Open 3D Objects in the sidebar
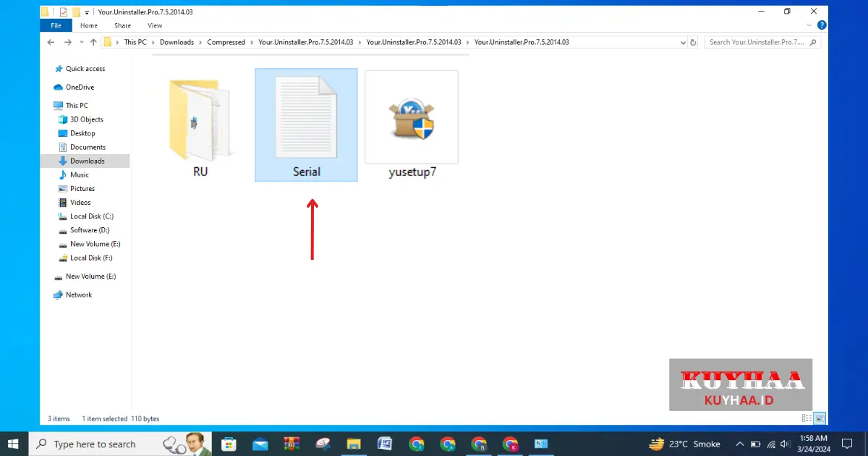This screenshot has width=868, height=456. click(x=81, y=119)
